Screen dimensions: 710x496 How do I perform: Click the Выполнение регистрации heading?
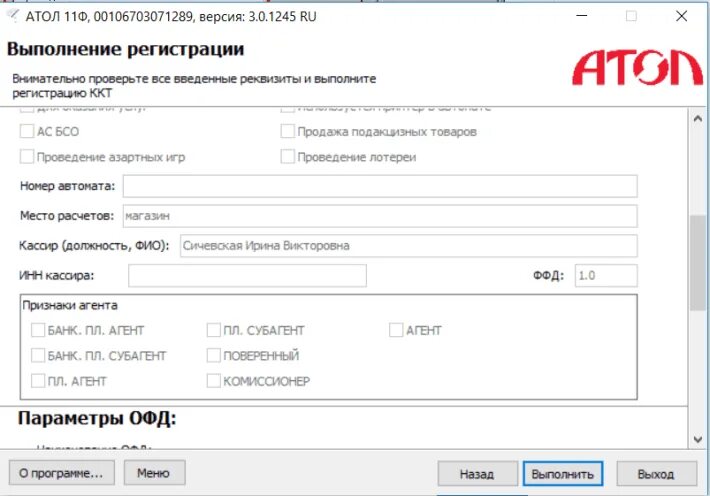tap(125, 49)
